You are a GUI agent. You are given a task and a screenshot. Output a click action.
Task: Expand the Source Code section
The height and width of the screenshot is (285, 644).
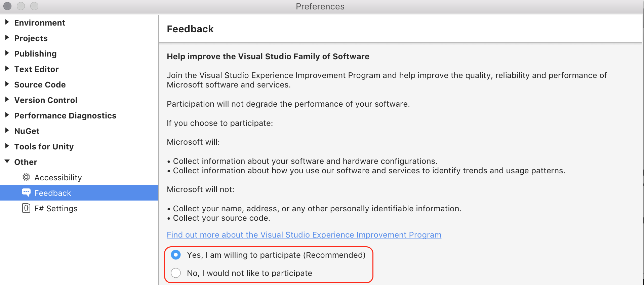click(7, 84)
